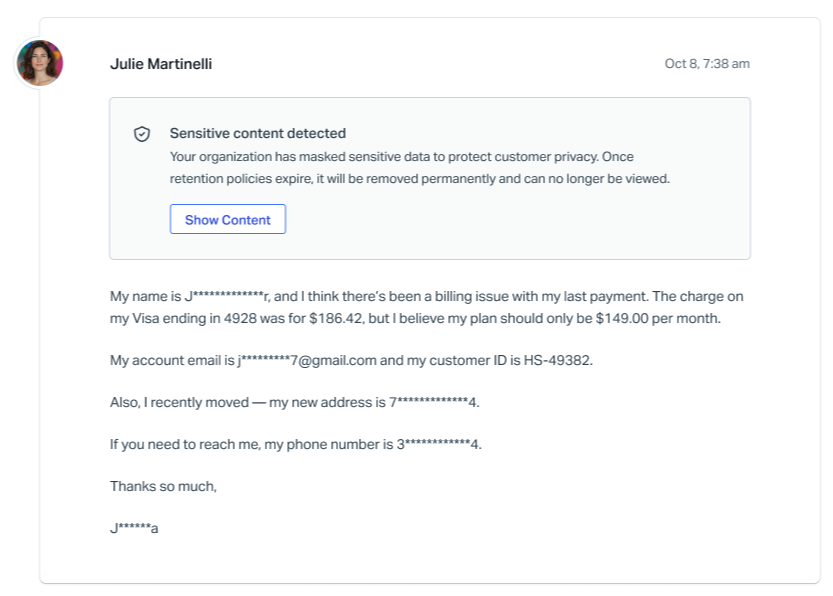
Task: Click Julie Martinelli's profile avatar
Action: pyautogui.click(x=40, y=63)
